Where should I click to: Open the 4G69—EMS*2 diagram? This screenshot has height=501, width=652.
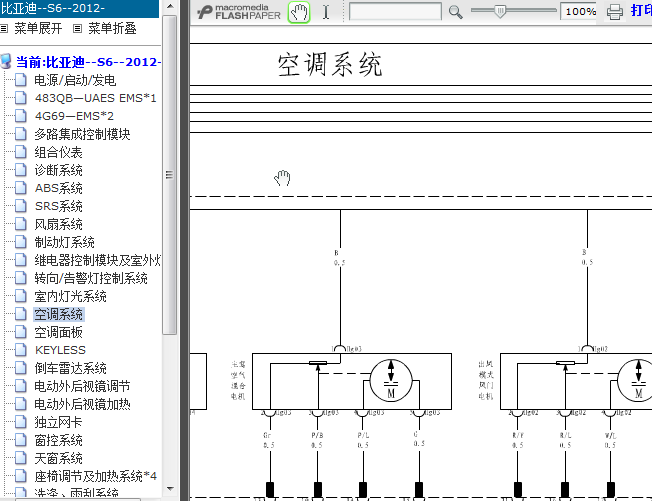coord(74,116)
